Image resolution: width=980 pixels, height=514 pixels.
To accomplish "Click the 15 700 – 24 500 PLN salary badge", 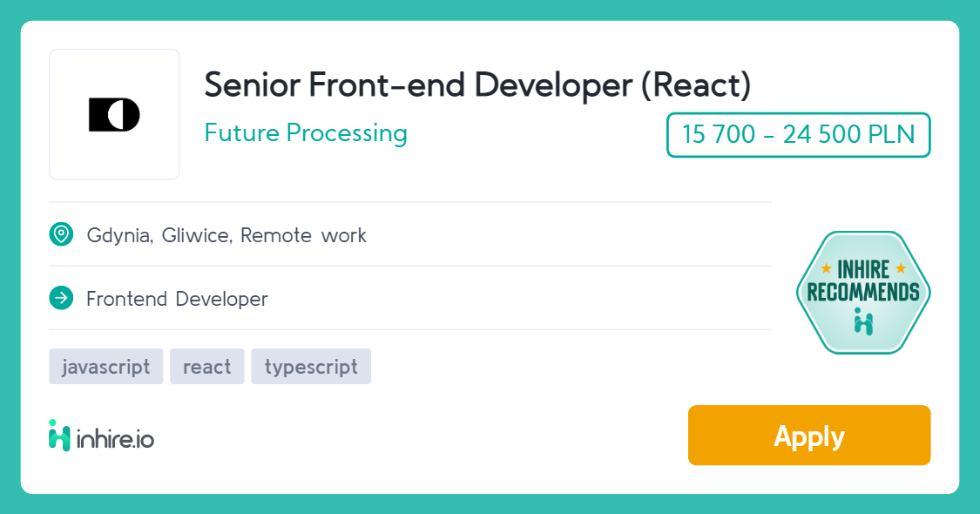I will 798,134.
